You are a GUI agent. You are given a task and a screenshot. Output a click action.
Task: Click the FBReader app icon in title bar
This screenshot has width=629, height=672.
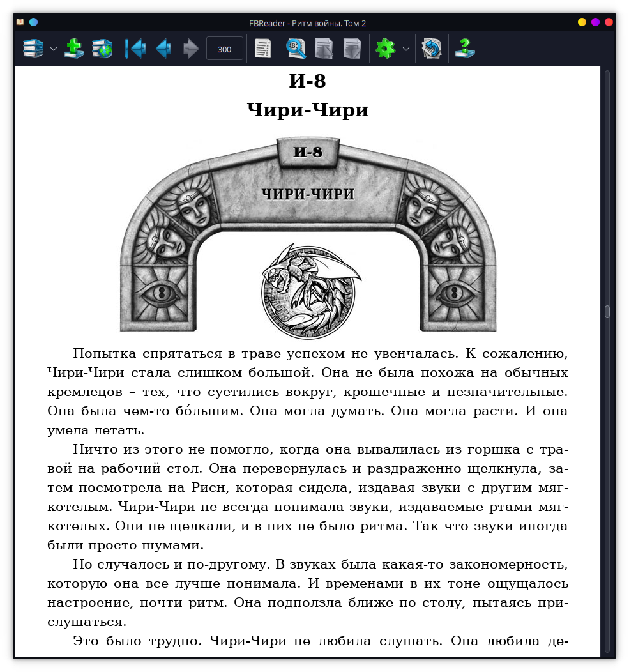(x=20, y=22)
